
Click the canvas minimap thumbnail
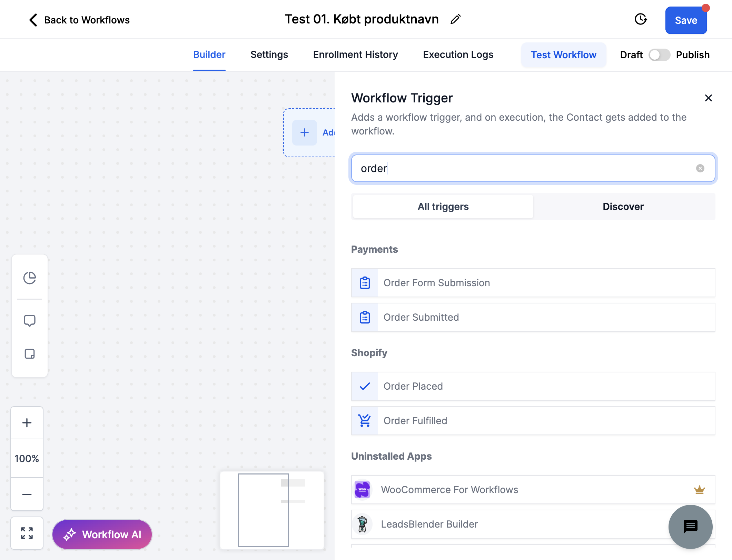[x=272, y=510]
